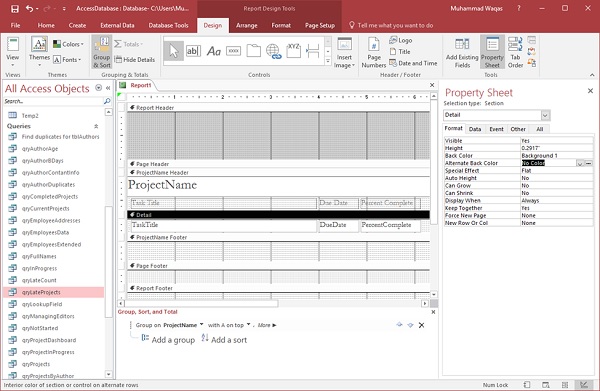600x391 pixels.
Task: Toggle the Property Sheet button
Action: [492, 52]
